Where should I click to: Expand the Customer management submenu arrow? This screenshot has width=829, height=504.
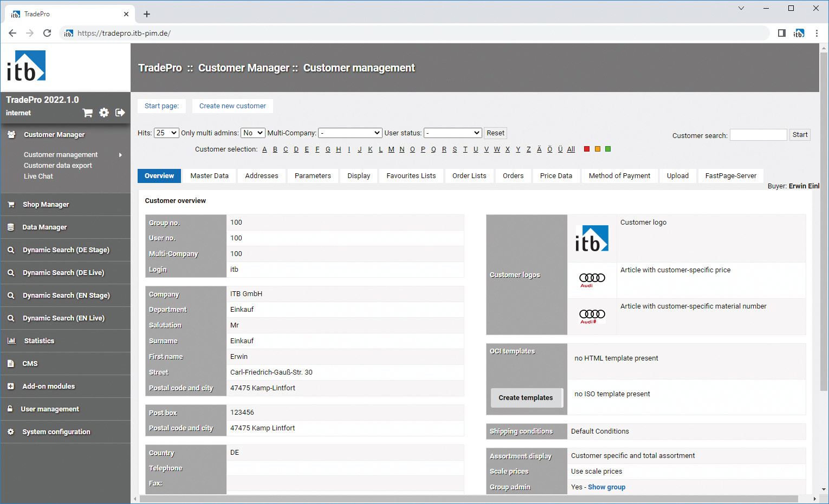[x=120, y=155]
